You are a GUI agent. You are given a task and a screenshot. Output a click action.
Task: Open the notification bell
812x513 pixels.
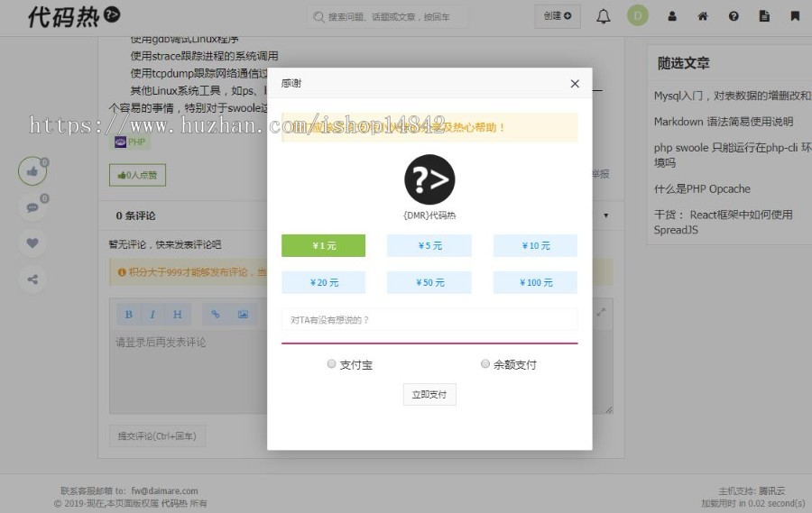(x=603, y=16)
